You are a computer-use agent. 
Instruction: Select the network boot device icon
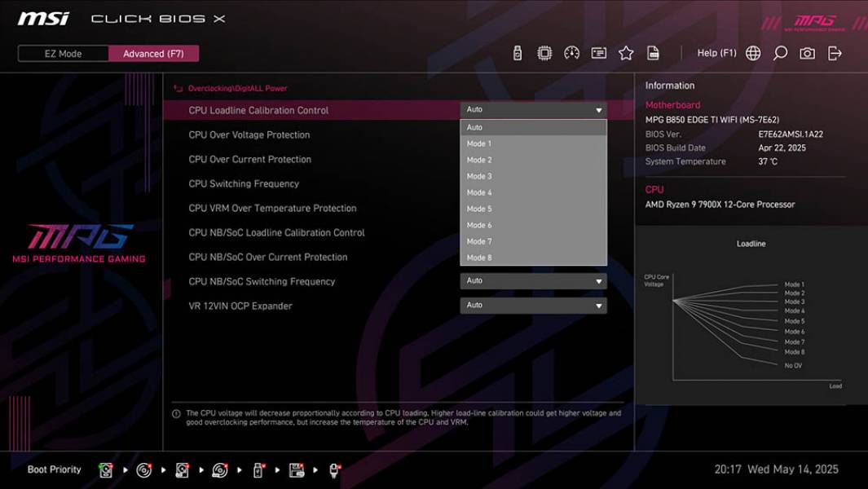tap(334, 470)
